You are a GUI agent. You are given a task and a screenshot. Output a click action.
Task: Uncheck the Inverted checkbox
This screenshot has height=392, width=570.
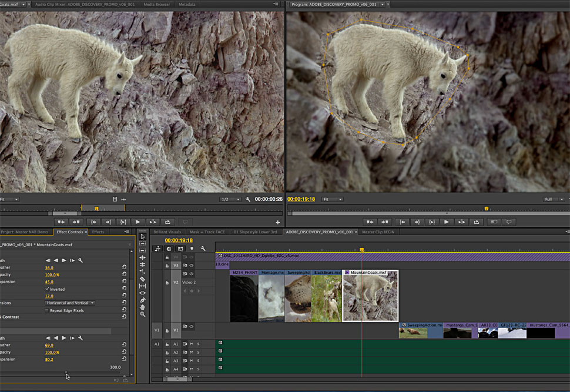click(x=48, y=289)
